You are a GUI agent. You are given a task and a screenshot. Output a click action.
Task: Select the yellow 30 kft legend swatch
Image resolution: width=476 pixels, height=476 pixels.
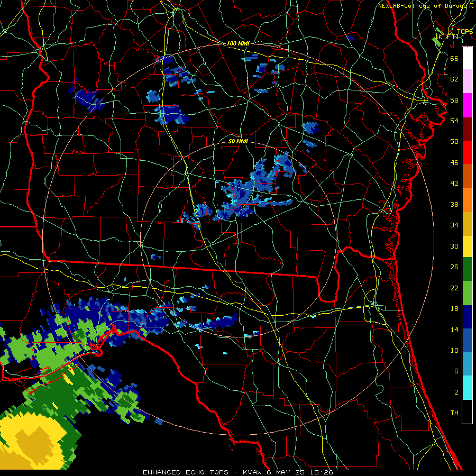467,246
